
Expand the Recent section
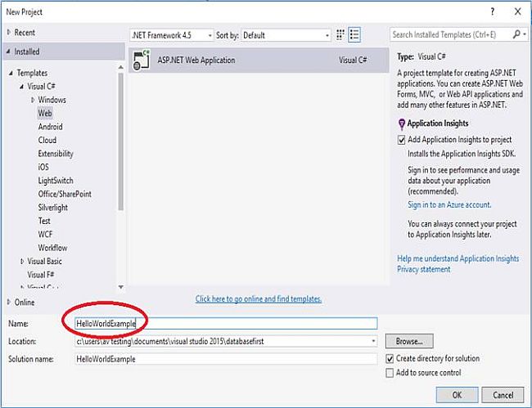tap(10, 33)
